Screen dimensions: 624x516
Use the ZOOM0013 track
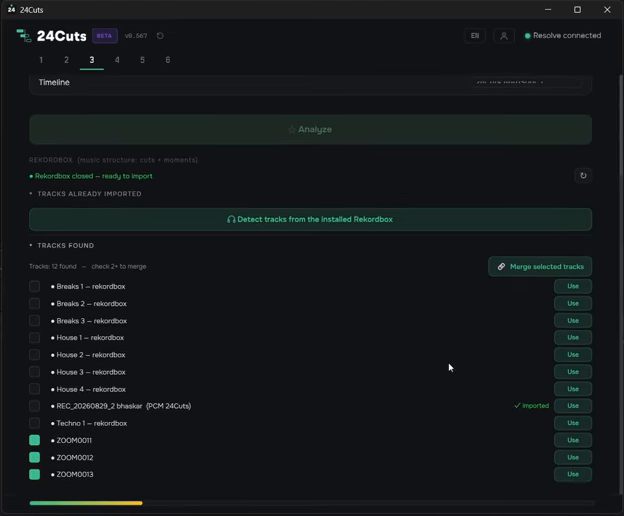pyautogui.click(x=573, y=474)
